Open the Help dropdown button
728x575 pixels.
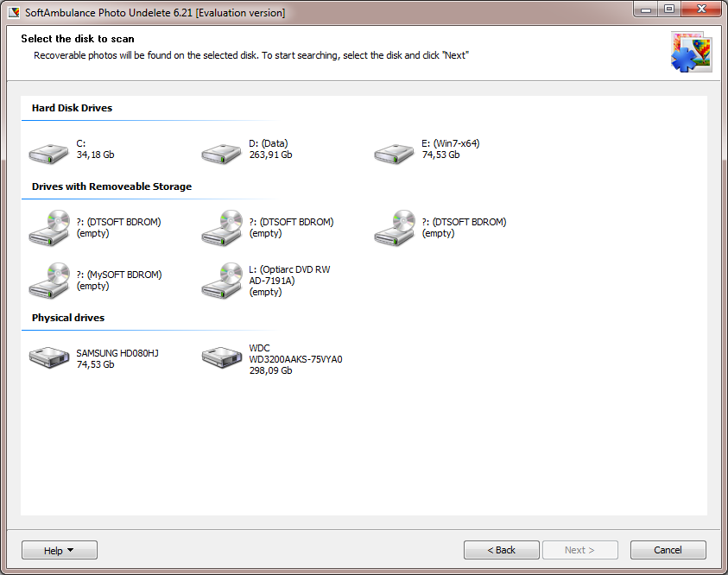coord(60,550)
